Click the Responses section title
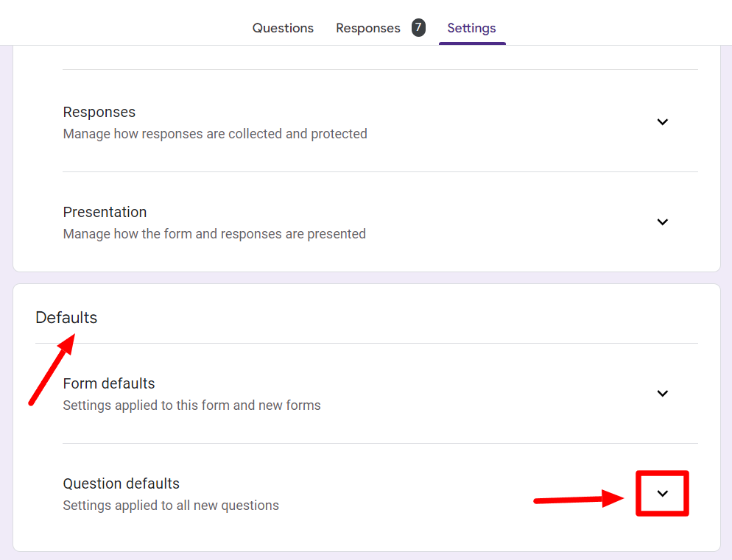Screen dimensions: 732x560 pyautogui.click(x=99, y=112)
